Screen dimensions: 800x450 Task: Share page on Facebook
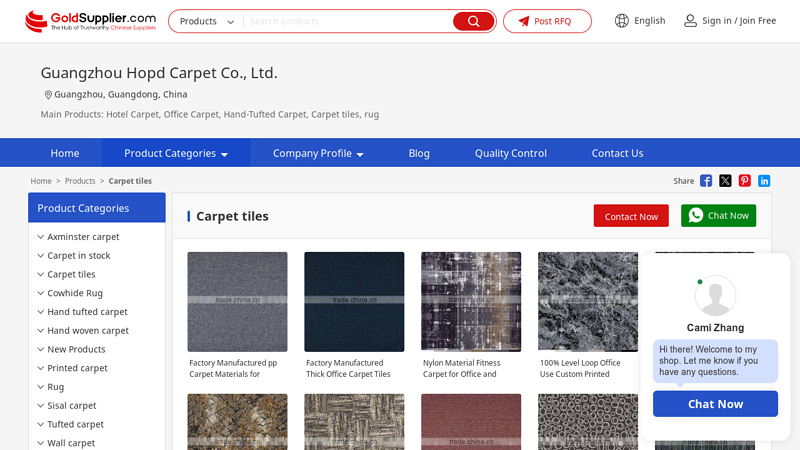[x=706, y=181]
